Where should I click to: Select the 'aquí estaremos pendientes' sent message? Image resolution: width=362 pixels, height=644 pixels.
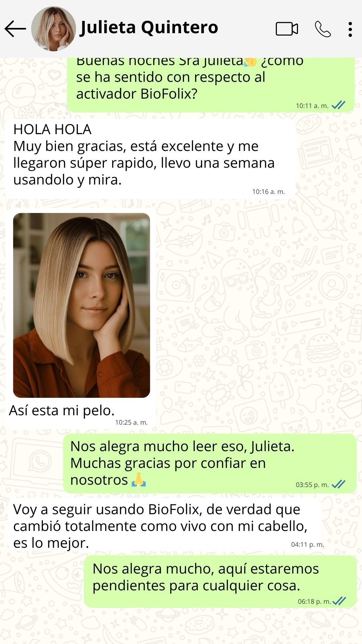pos(220,582)
